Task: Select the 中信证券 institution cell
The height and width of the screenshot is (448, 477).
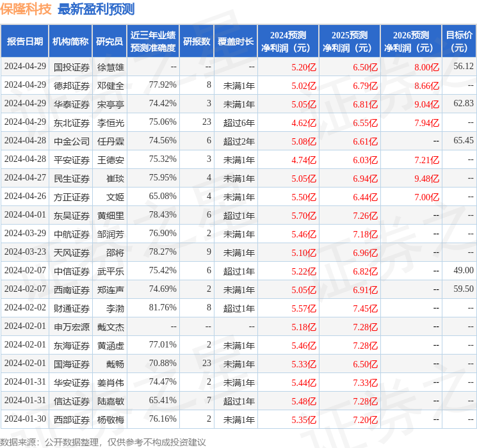Action: [72, 271]
